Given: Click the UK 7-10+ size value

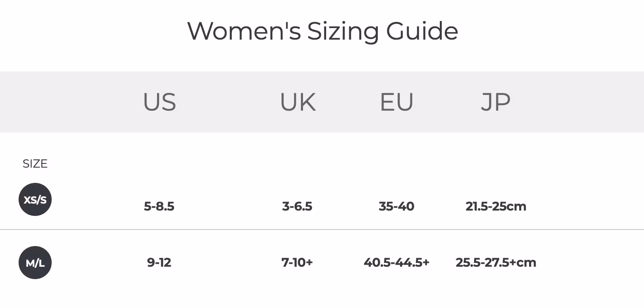Looking at the screenshot, I should (297, 263).
